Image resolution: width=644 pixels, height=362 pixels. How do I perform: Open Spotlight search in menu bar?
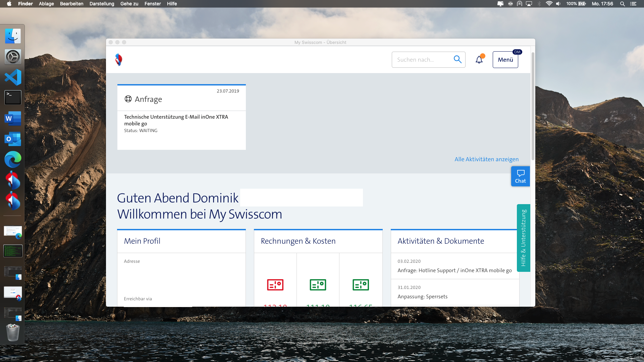click(x=622, y=4)
